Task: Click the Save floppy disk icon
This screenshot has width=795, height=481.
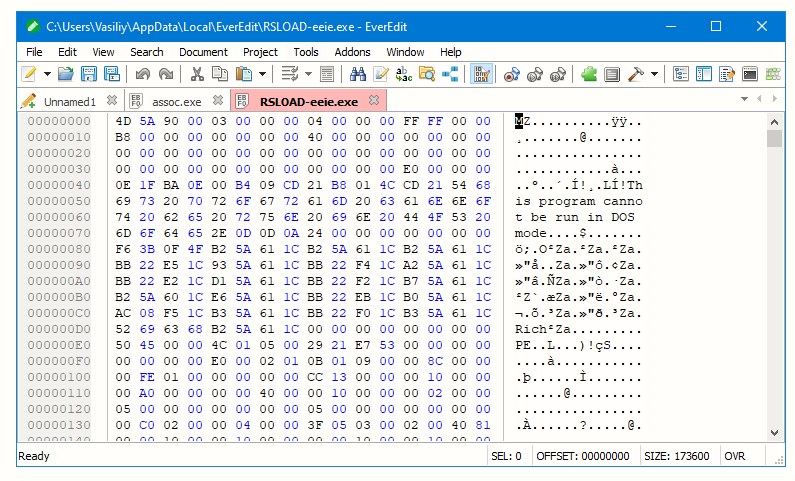Action: click(x=89, y=75)
